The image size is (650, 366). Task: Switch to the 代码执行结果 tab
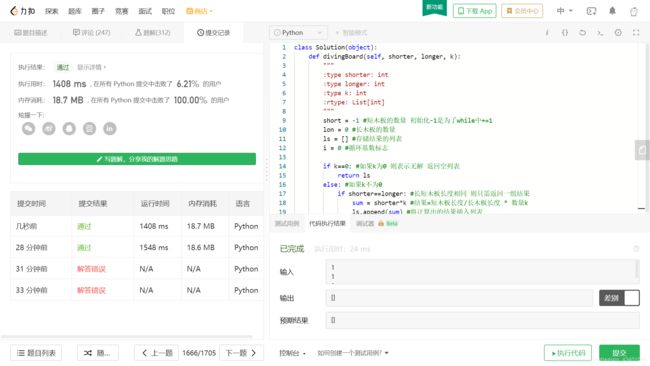327,223
